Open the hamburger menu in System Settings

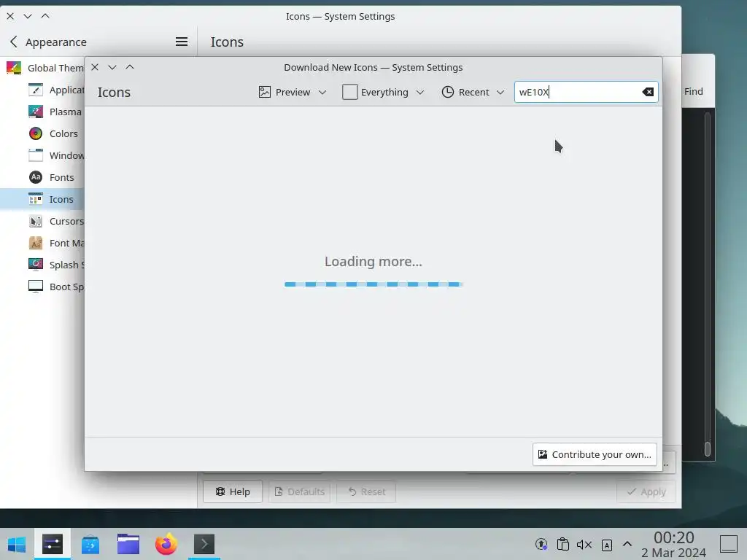pos(182,42)
